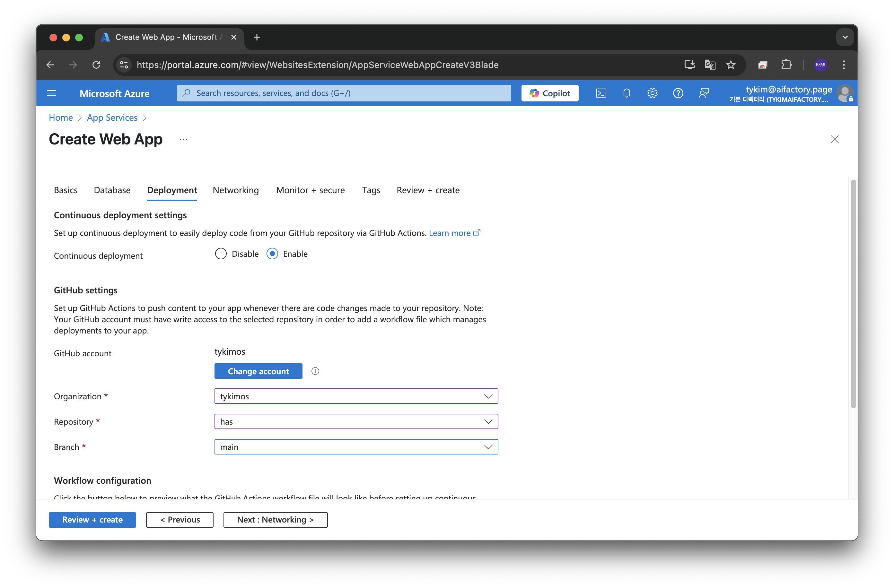The height and width of the screenshot is (588, 894).
Task: Open the notifications bell
Action: click(627, 93)
